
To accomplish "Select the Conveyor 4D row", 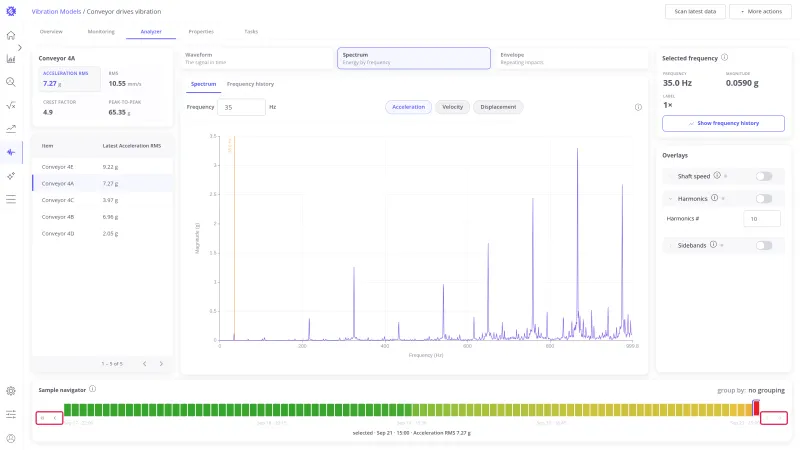I will pyautogui.click(x=103, y=233).
